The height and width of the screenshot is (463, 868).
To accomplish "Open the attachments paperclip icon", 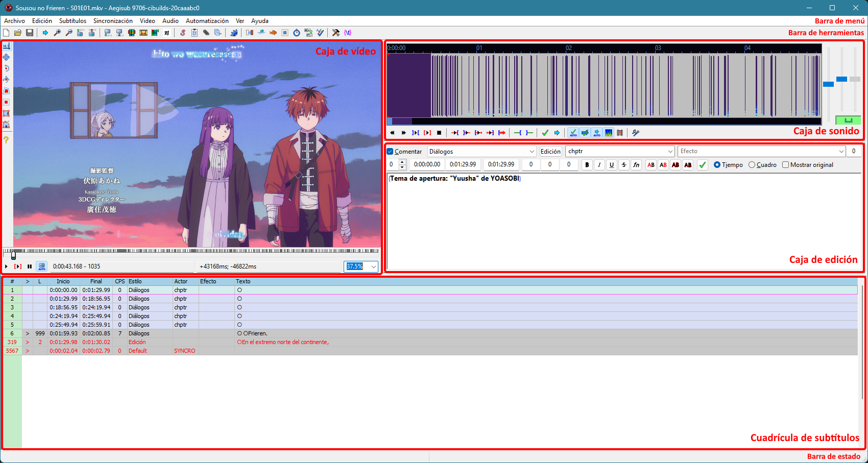I will (x=206, y=33).
